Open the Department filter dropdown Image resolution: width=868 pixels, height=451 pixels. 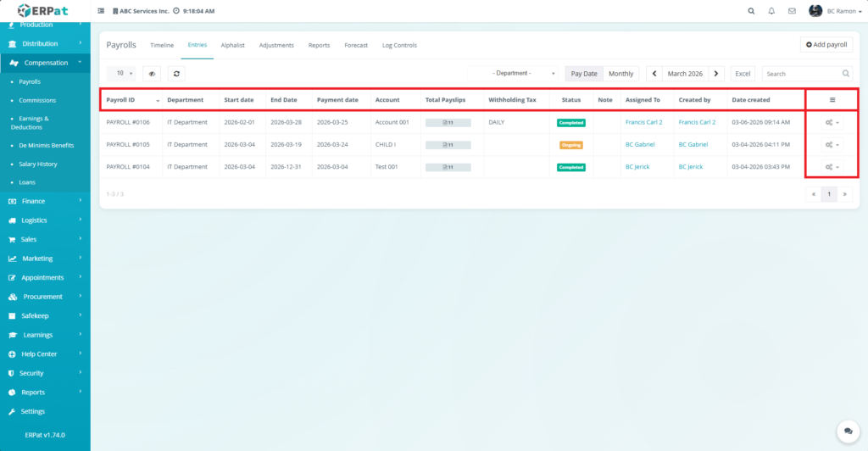[513, 74]
